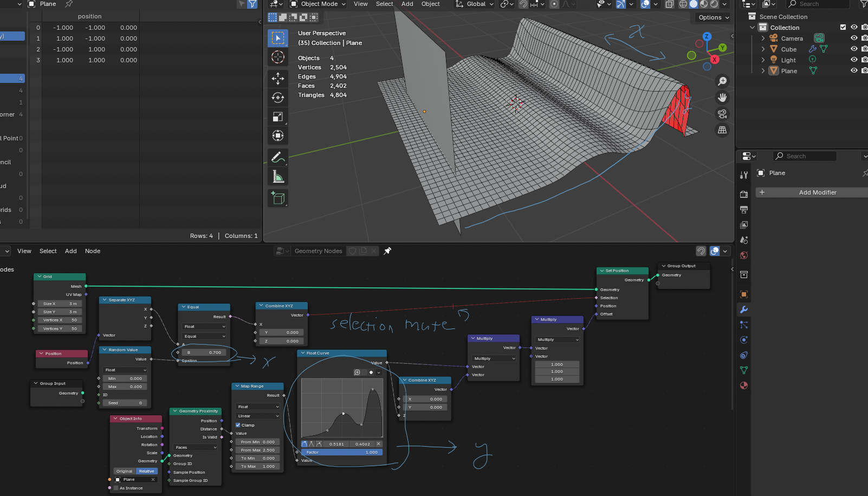
Task: Toggle Collection visibility eye in outliner
Action: click(x=854, y=27)
